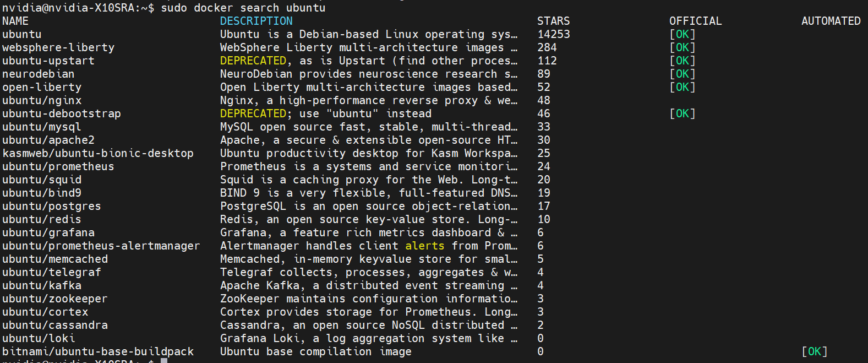Click the ubuntu/zookeeper image name

[55, 299]
